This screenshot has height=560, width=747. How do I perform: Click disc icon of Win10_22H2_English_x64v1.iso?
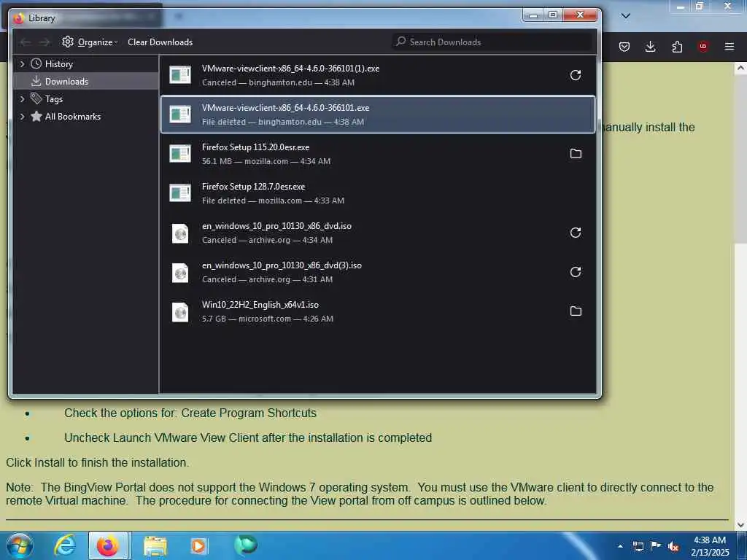(180, 312)
